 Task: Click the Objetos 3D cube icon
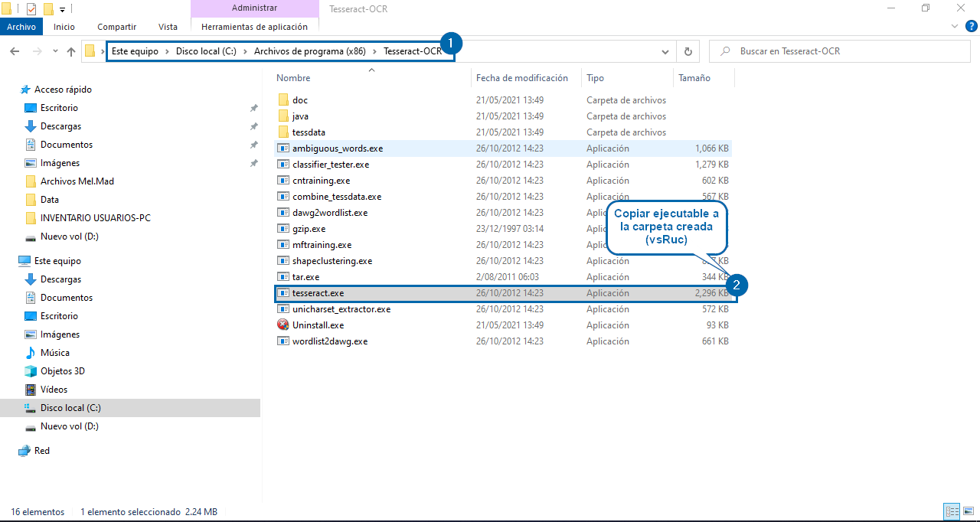point(31,371)
